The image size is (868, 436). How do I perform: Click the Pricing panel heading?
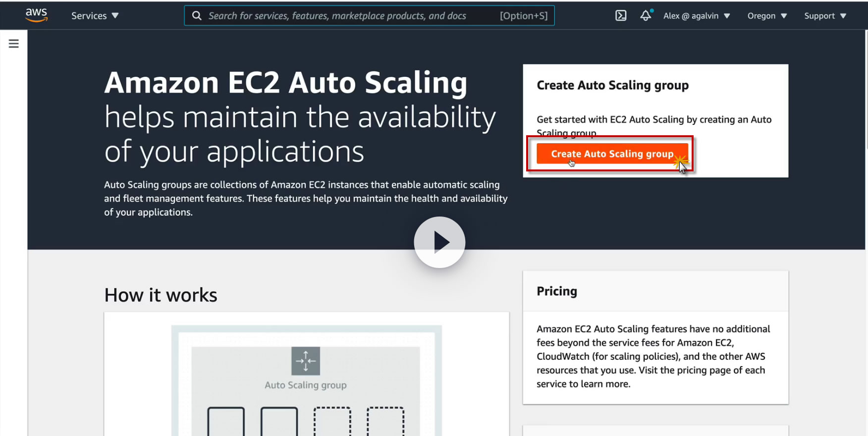[557, 291]
